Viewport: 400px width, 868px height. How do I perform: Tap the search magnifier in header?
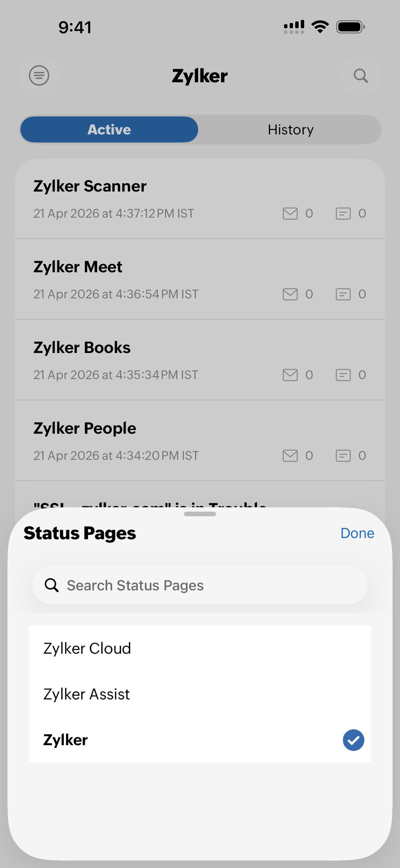pos(360,75)
